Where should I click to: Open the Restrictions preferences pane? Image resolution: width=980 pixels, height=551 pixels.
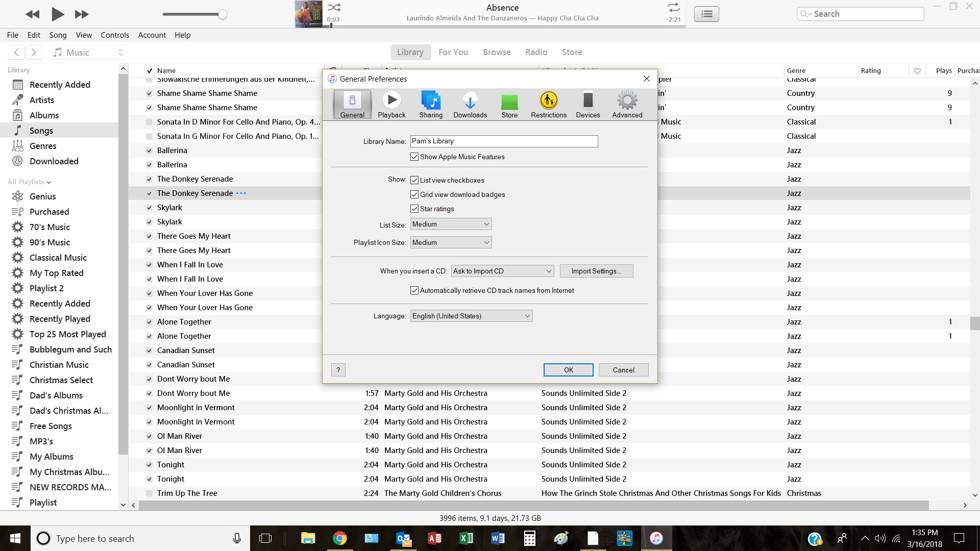[x=548, y=105]
